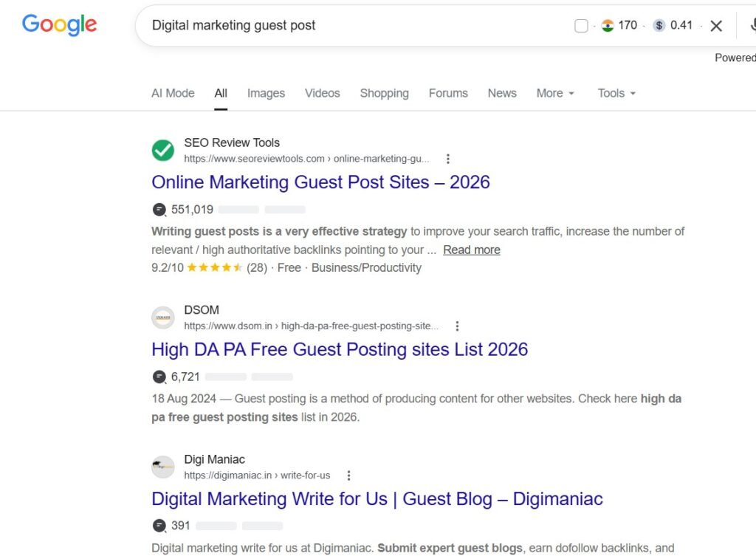Click the CPC value 0.41
This screenshot has width=756, height=556.
681,25
